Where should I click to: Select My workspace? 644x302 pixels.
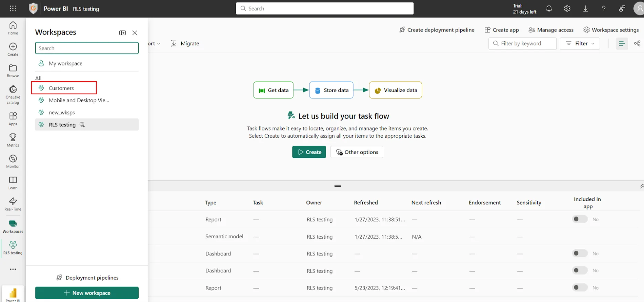coord(87,63)
